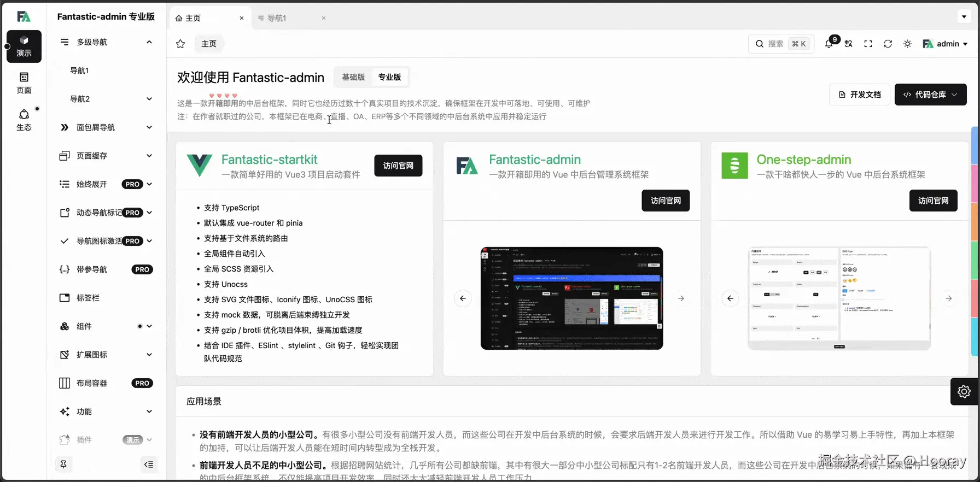Click the 开发文档 button
This screenshot has width=980, height=482.
[x=860, y=95]
